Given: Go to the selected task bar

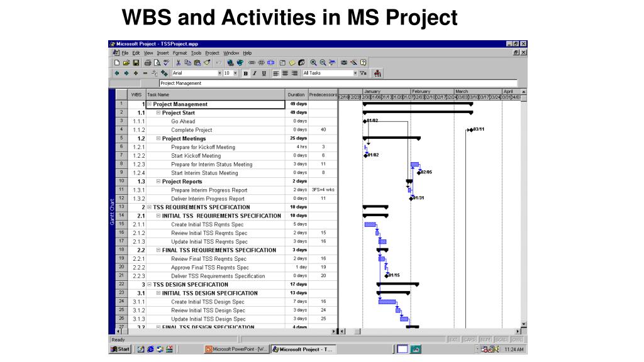Looking at the screenshot, I should coord(332,63).
